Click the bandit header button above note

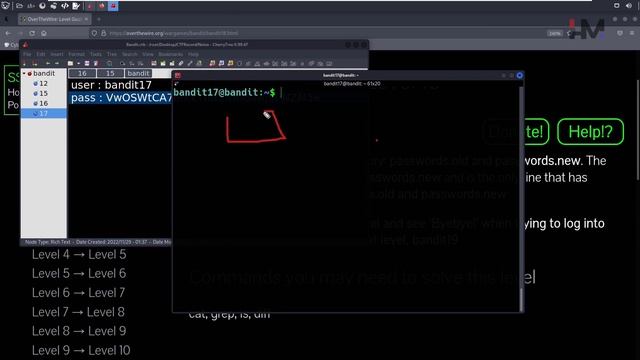[138, 73]
